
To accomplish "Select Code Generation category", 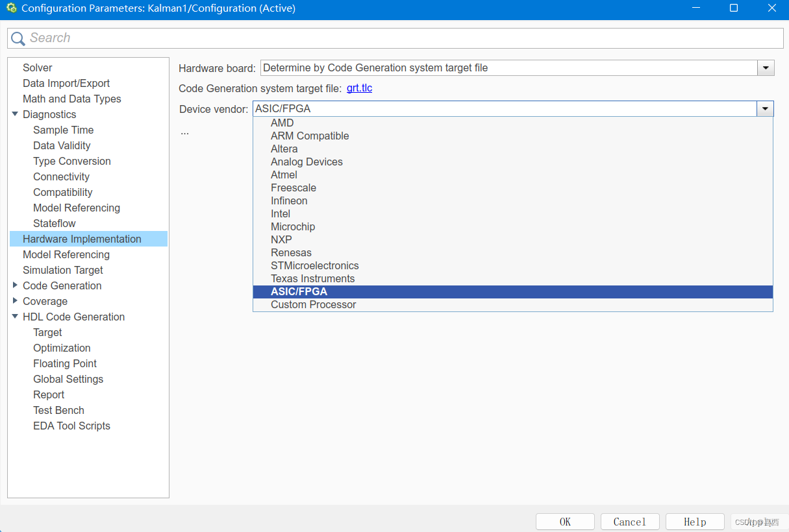I will pos(62,286).
